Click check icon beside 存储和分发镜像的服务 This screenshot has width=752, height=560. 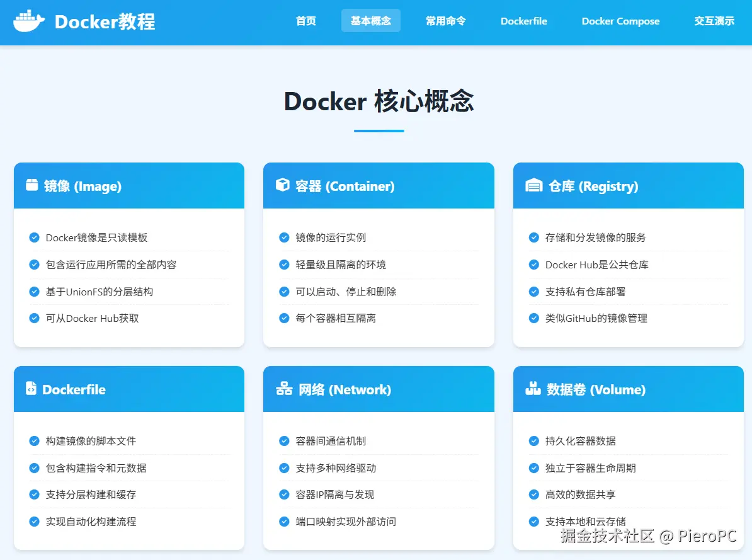534,237
